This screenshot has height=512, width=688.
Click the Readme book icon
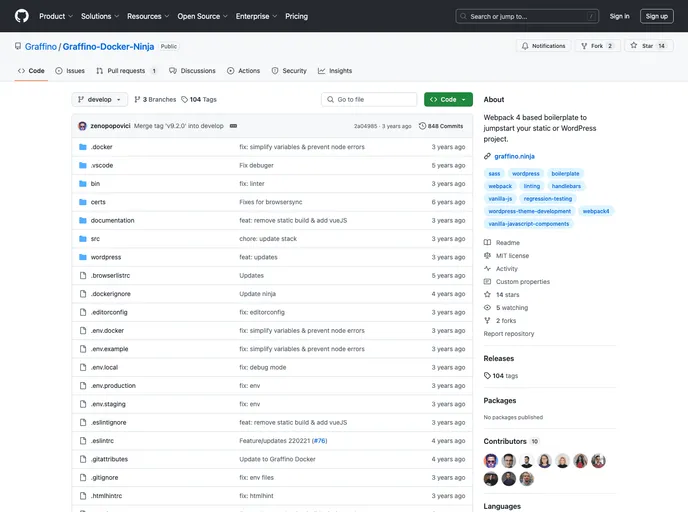click(x=487, y=243)
